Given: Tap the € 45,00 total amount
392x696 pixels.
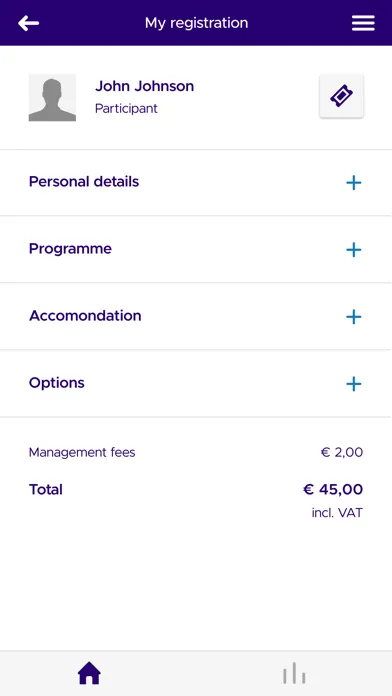Looking at the screenshot, I should (333, 490).
